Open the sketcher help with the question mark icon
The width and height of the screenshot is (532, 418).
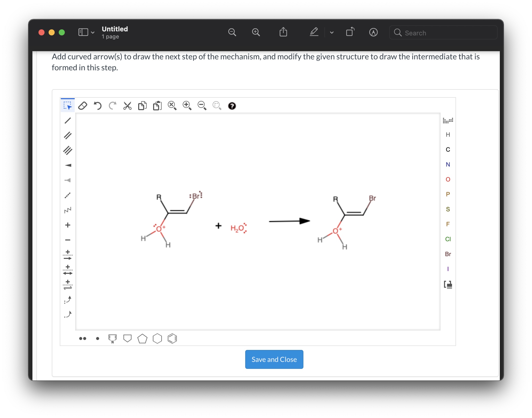(232, 106)
